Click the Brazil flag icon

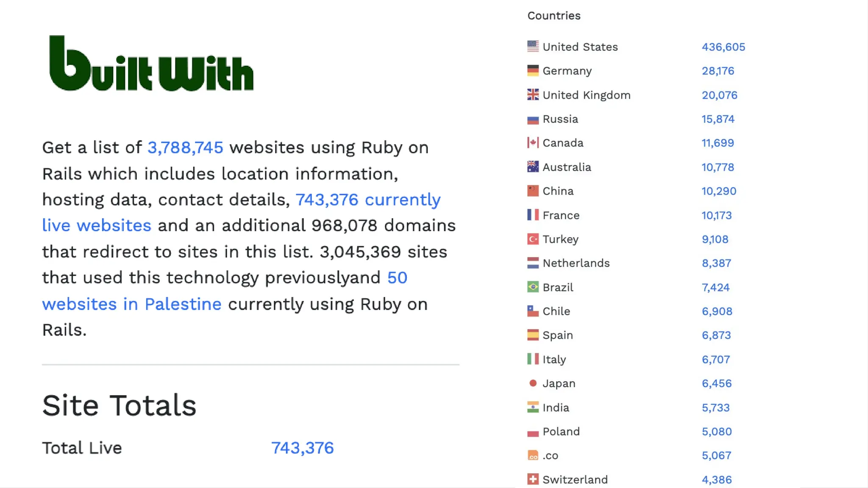(533, 287)
